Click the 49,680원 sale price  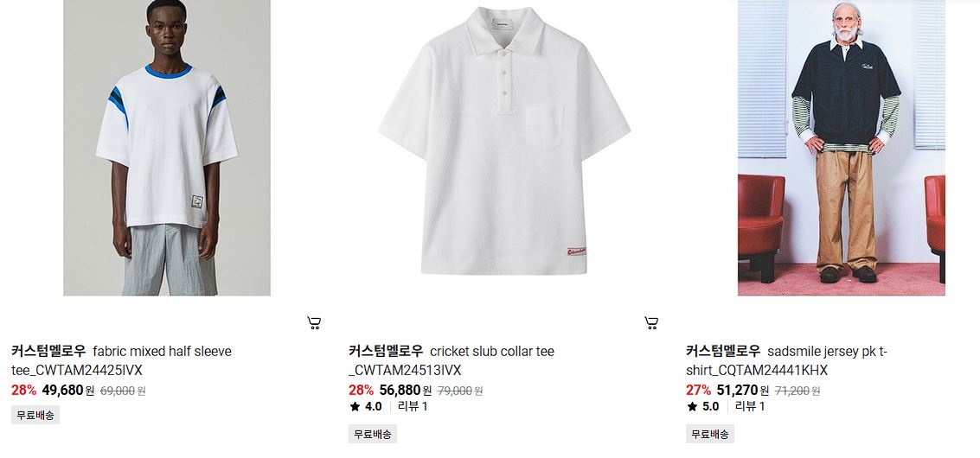pyautogui.click(x=68, y=391)
